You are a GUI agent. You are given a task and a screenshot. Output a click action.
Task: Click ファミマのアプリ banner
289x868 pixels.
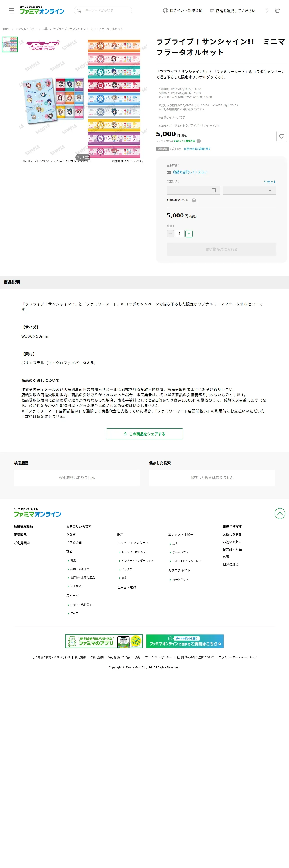point(104,641)
